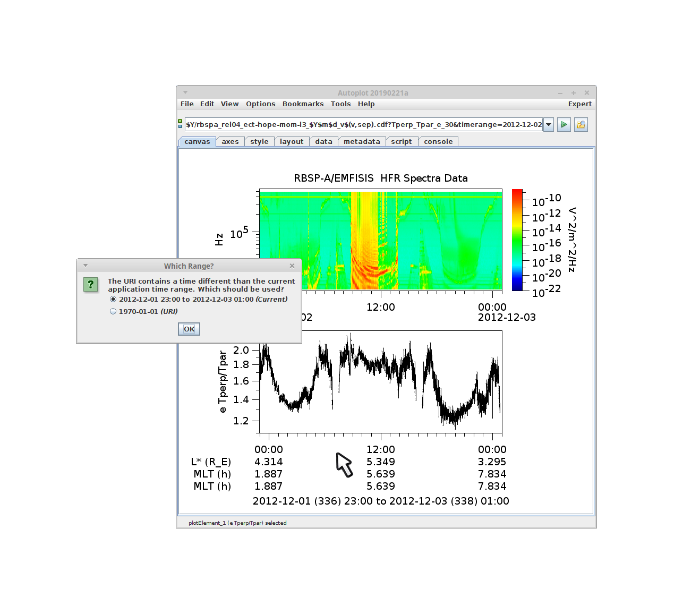Viewport: 700px width, 614px height.
Task: Click the V^2/m^2/Hz colorbar label
Action: pyautogui.click(x=572, y=240)
